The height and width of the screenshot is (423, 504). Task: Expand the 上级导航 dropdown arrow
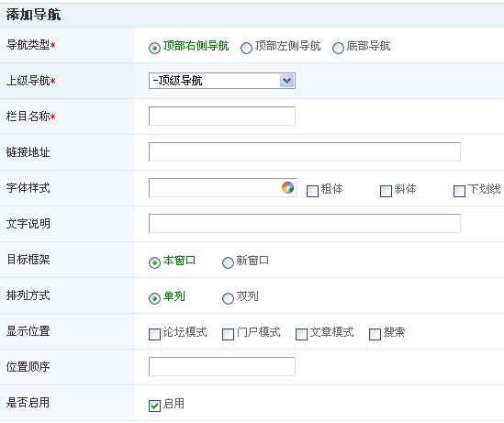pyautogui.click(x=286, y=81)
